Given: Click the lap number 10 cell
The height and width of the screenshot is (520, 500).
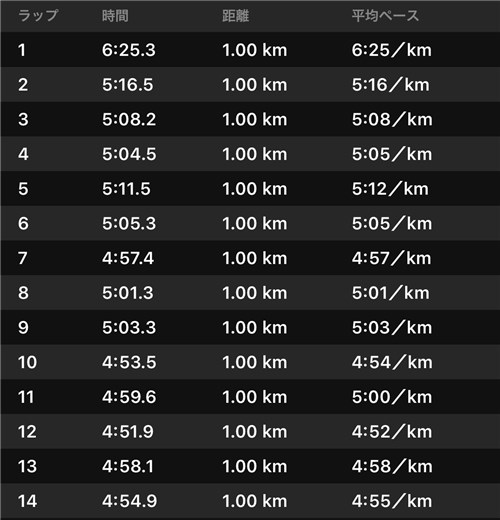Looking at the screenshot, I should coord(27,362).
